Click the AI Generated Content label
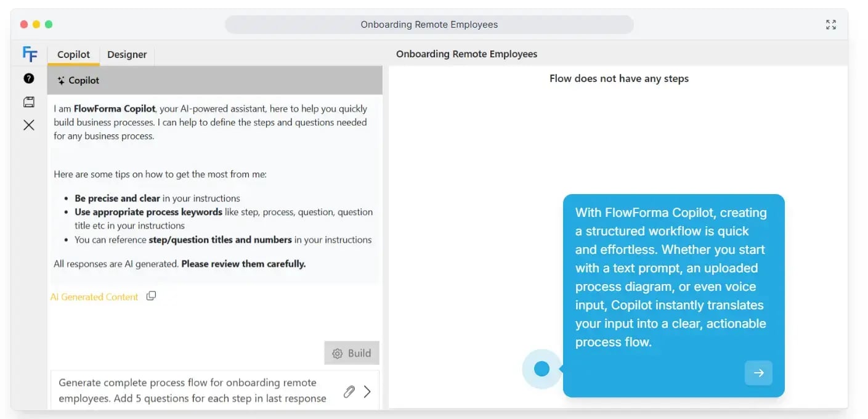The width and height of the screenshot is (868, 419). tap(94, 296)
